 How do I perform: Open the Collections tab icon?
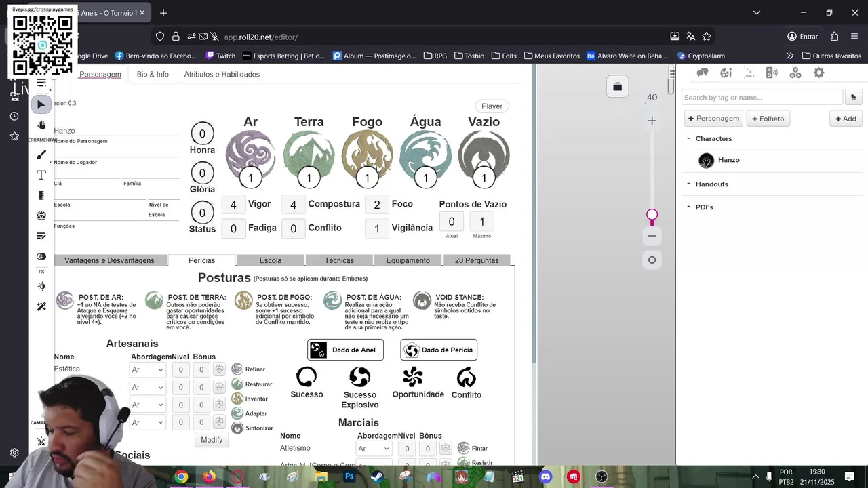tap(795, 73)
